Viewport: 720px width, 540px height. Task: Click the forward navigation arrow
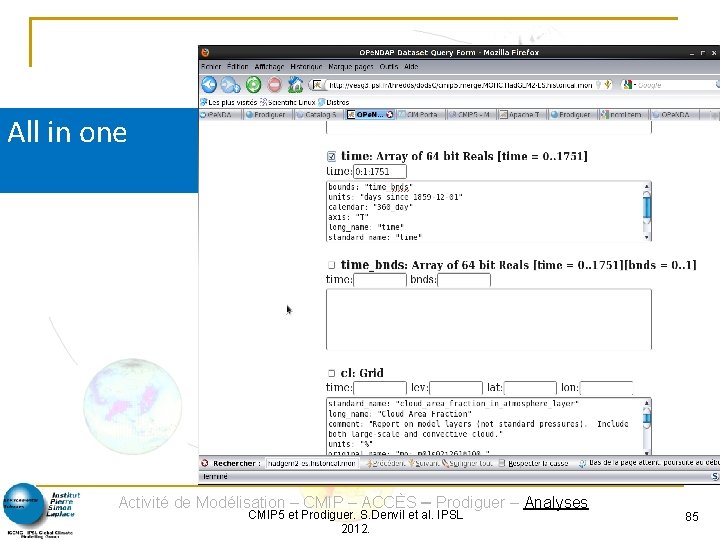[230, 85]
